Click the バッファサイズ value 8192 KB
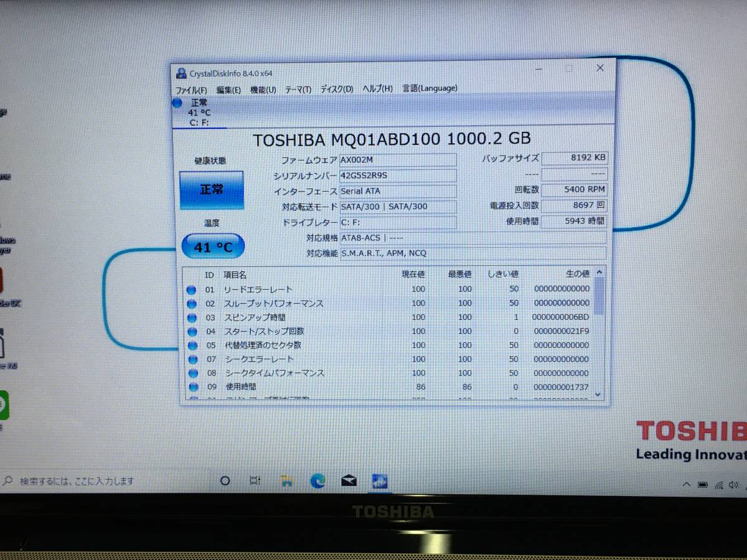 click(x=573, y=158)
